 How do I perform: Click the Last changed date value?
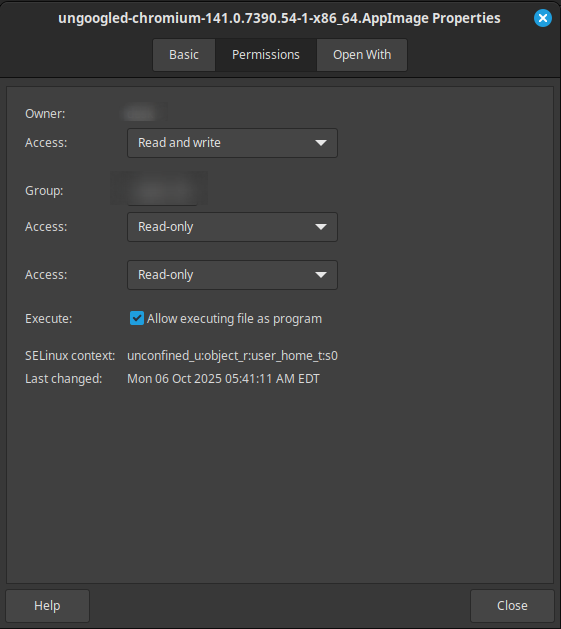223,379
